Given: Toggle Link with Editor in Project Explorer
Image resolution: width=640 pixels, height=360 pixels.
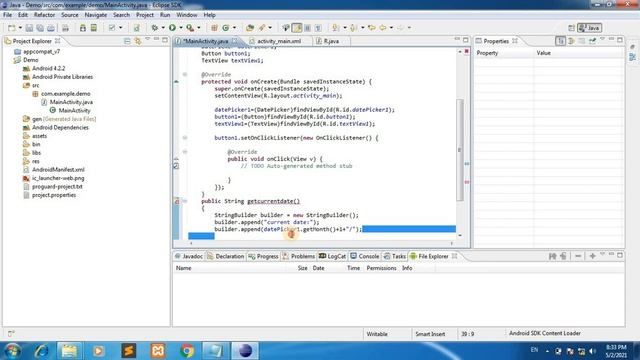Looking at the screenshot, I should pyautogui.click(x=138, y=41).
